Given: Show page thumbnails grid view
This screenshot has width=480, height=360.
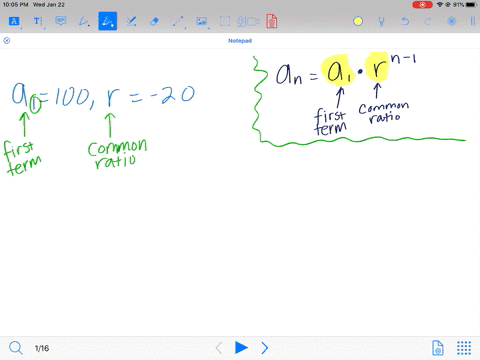Looking at the screenshot, I should [464, 348].
